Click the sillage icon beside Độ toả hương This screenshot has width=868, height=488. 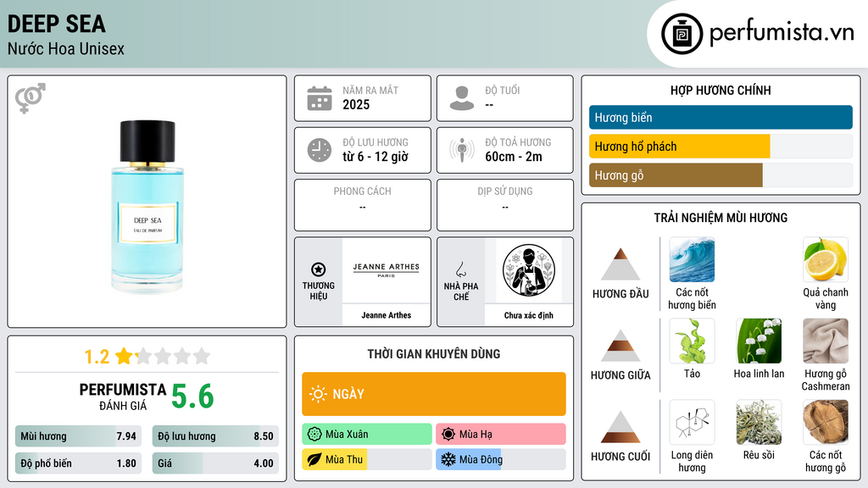462,150
